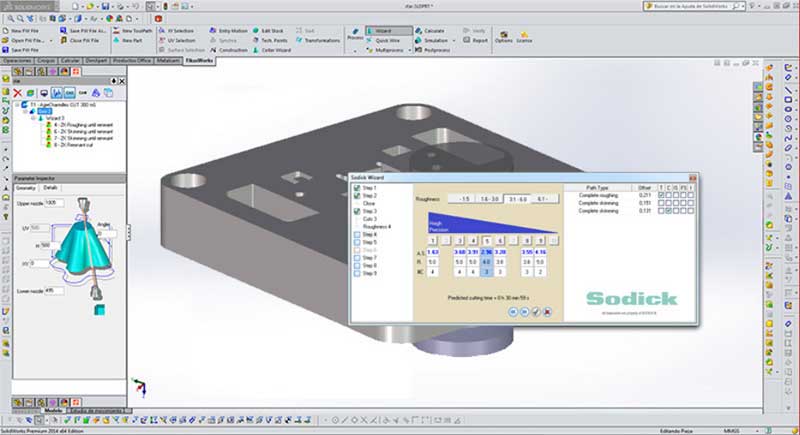800x435 pixels.
Task: Select XY Selection tool
Action: [x=176, y=31]
